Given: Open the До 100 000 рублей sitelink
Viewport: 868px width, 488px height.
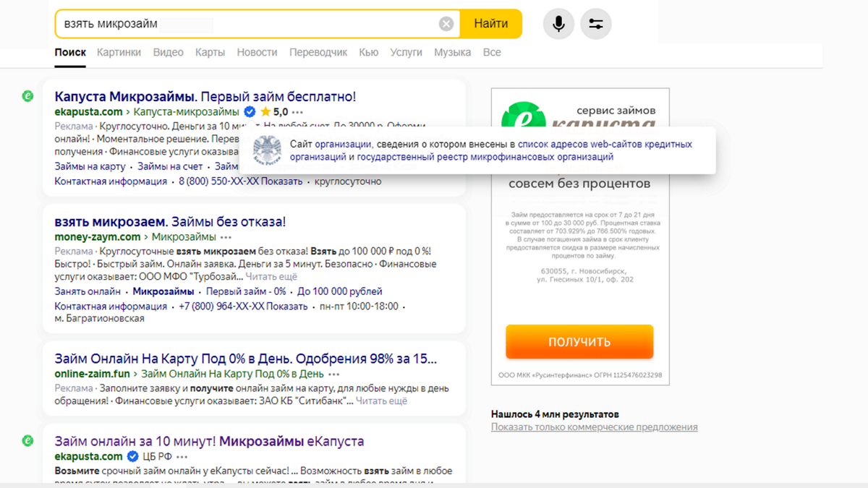Looking at the screenshot, I should click(x=340, y=291).
